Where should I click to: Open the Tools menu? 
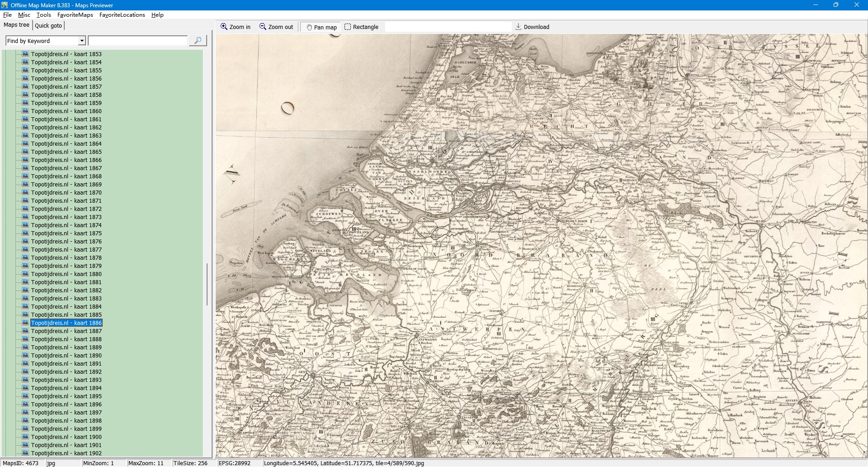43,15
